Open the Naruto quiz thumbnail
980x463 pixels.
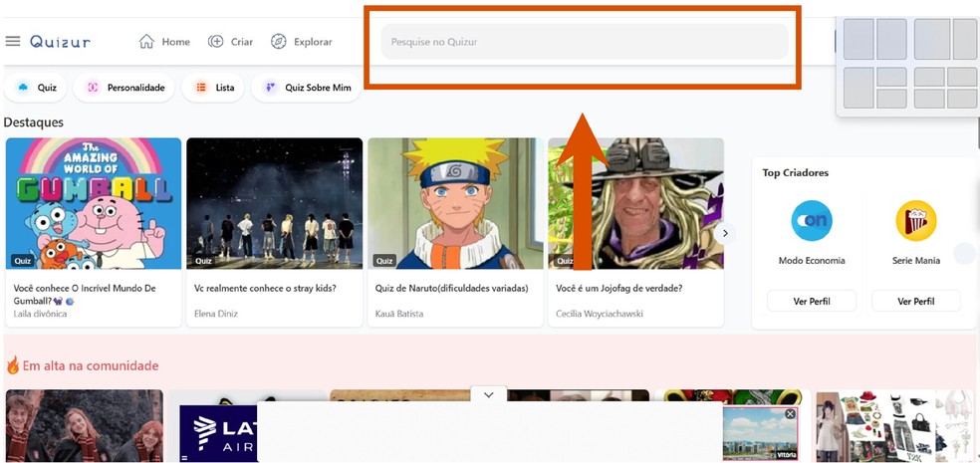(x=455, y=204)
